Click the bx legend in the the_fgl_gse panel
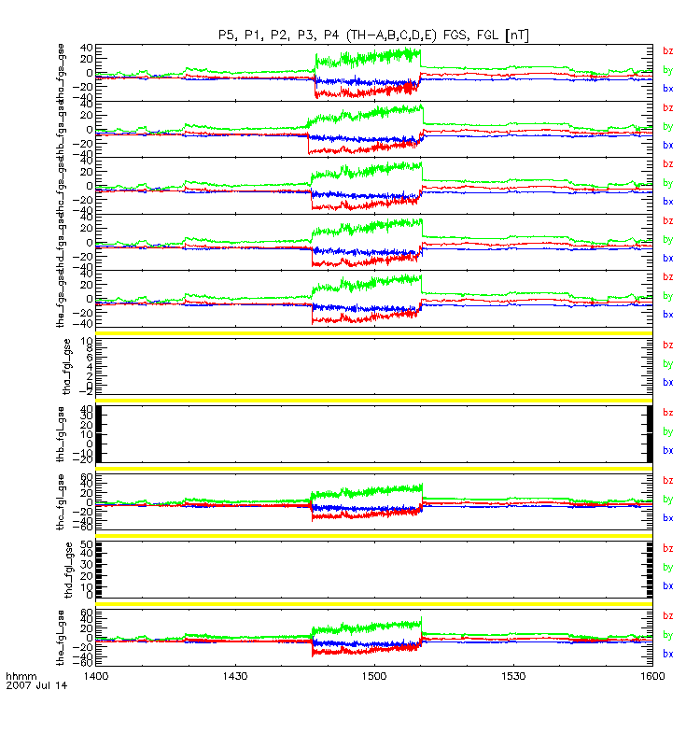Viewport: 700px width, 747px height. (x=667, y=654)
